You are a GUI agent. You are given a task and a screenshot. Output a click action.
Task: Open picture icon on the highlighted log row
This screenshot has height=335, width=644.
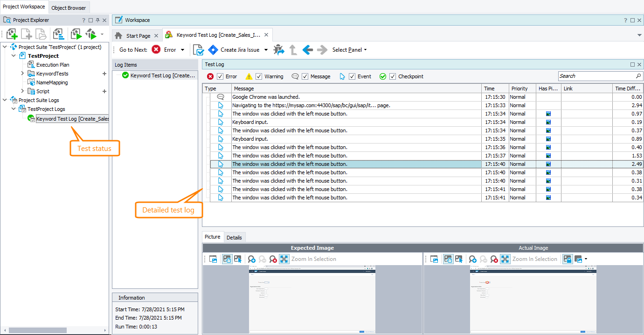coord(548,164)
